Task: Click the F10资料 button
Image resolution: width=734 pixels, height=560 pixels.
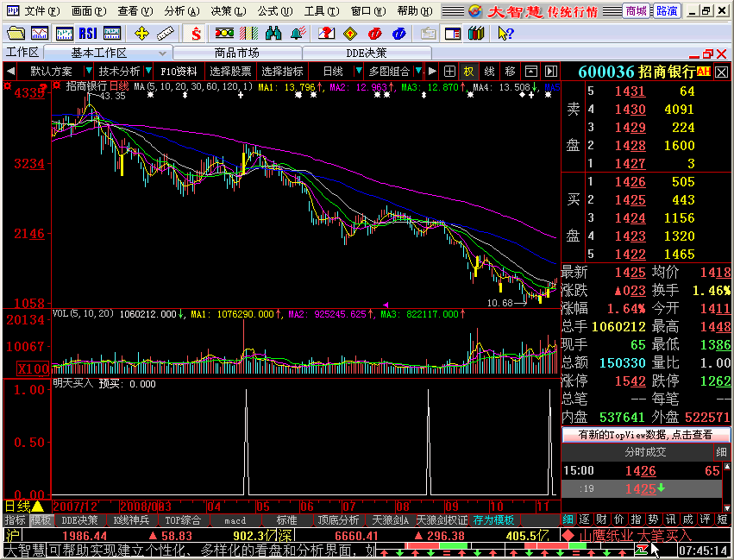Action: [179, 71]
